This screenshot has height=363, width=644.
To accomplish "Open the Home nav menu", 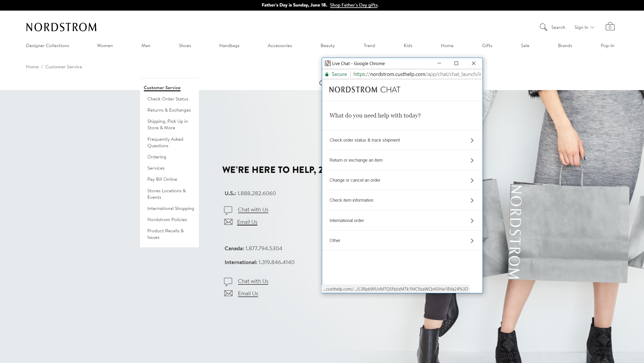I will (447, 46).
